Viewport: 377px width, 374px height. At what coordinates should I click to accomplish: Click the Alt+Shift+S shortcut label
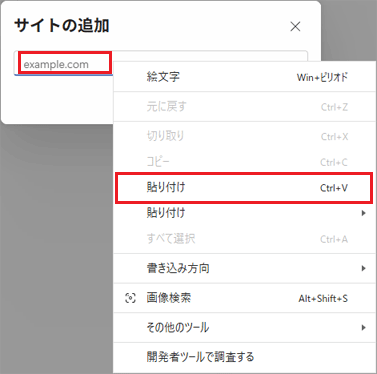point(323,298)
